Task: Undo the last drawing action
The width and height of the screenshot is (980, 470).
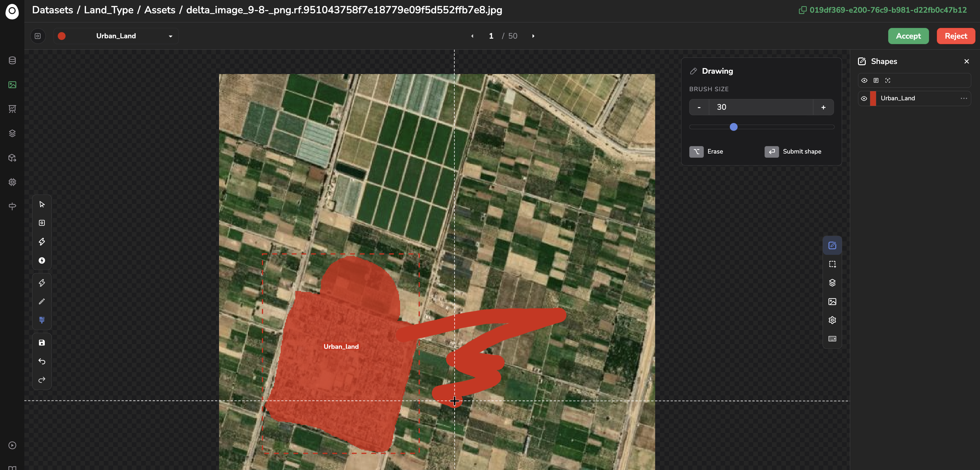Action: (x=42, y=361)
